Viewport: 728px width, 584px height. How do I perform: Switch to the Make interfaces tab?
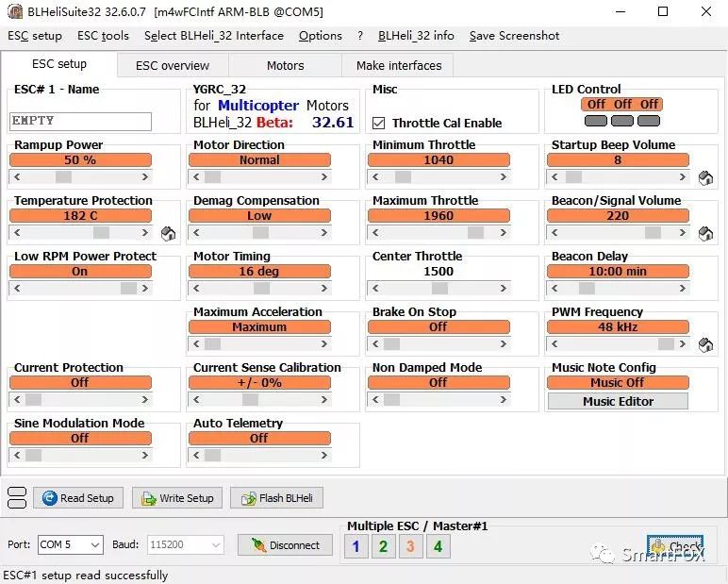coord(399,65)
